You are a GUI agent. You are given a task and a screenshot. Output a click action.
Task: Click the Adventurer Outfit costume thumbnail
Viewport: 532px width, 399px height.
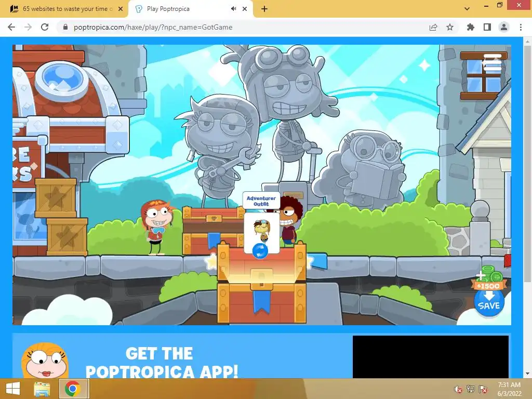[x=262, y=230]
